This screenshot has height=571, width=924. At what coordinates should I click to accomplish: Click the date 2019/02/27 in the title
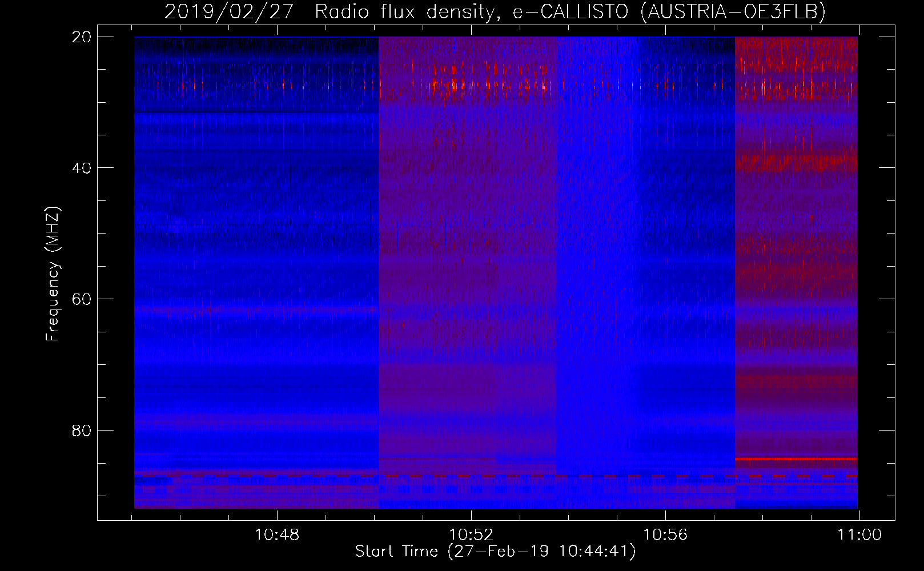229,12
